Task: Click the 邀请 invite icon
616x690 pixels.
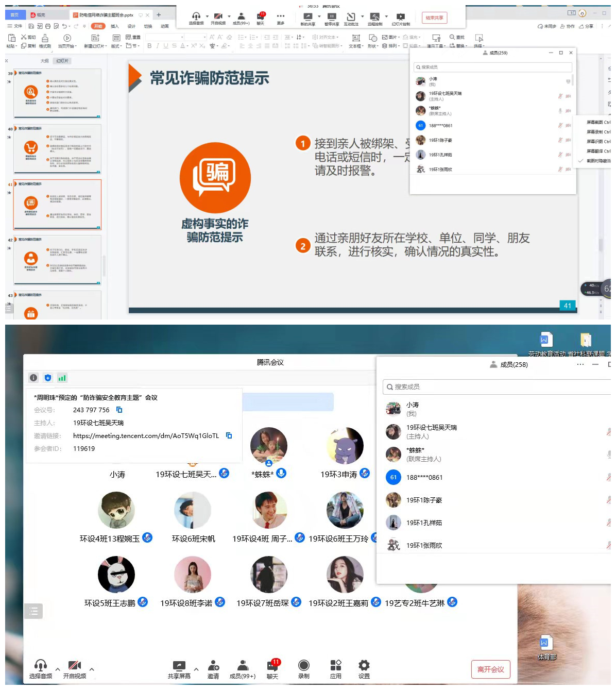Action: (x=213, y=666)
